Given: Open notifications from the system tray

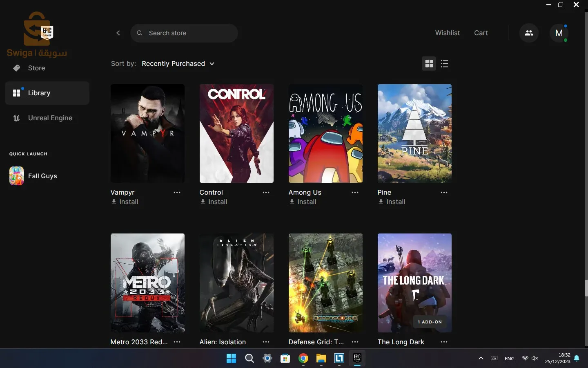Looking at the screenshot, I should 577,359.
